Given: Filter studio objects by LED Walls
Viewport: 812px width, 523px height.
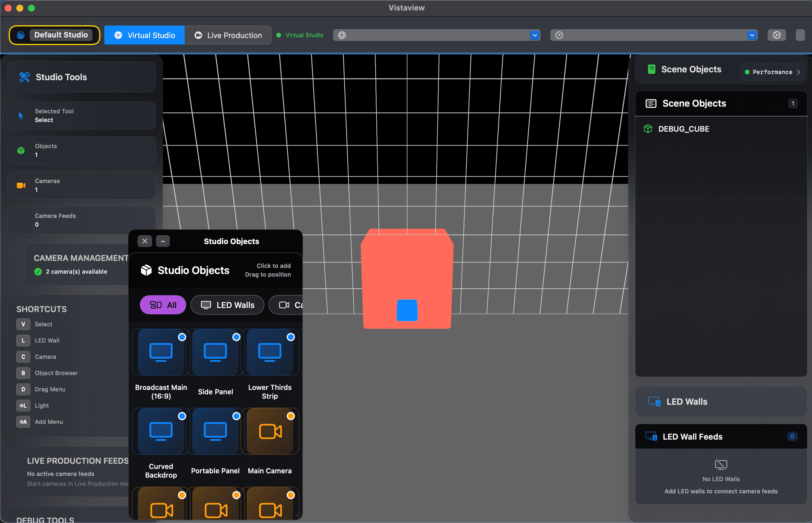Looking at the screenshot, I should pos(227,305).
